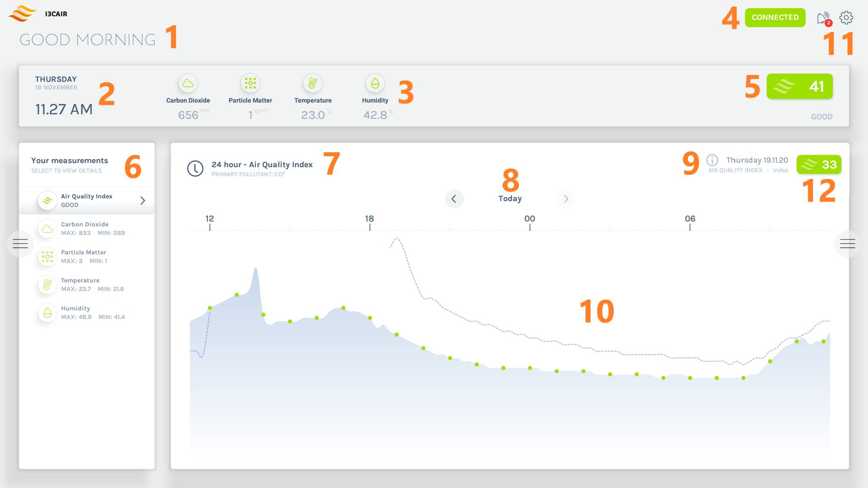This screenshot has height=488, width=868.
Task: Select the Humidity droplet icon
Action: click(375, 83)
